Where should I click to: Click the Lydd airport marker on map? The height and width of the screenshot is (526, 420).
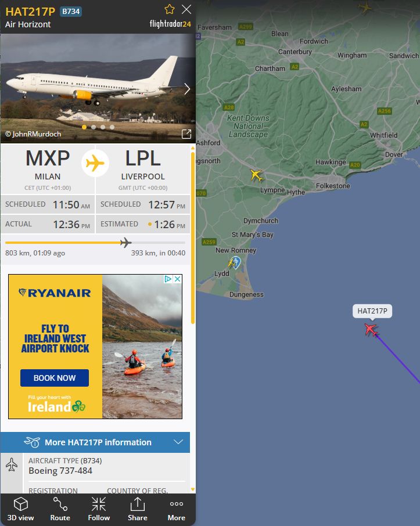click(x=235, y=262)
